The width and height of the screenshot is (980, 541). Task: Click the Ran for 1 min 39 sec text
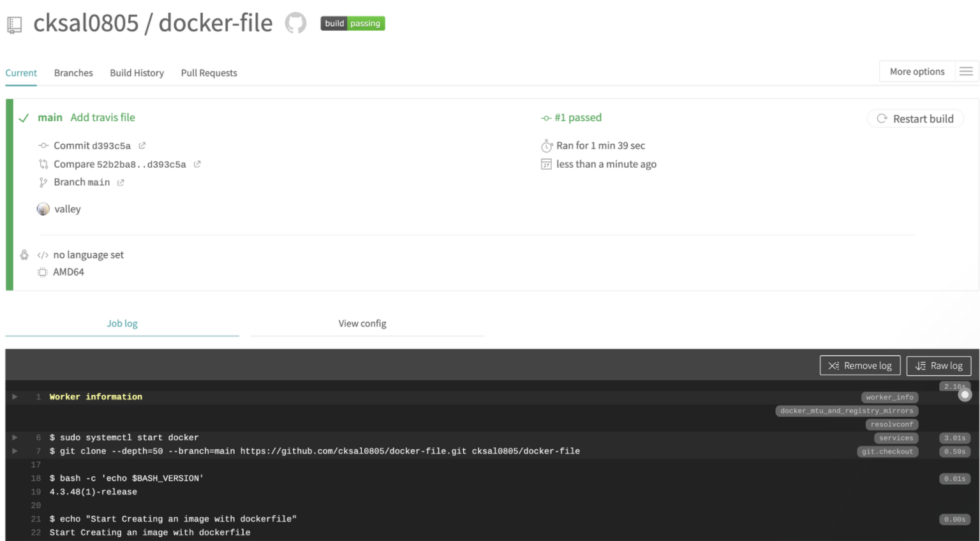pos(600,145)
